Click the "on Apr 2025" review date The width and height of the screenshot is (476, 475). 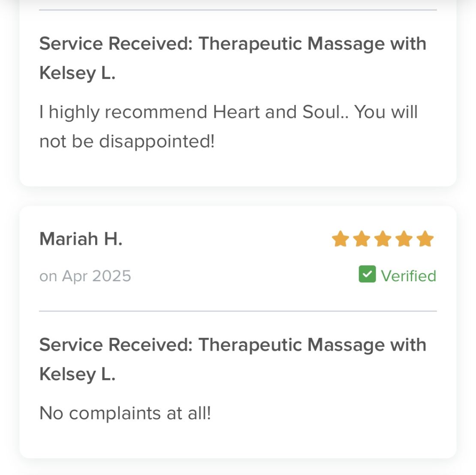85,276
